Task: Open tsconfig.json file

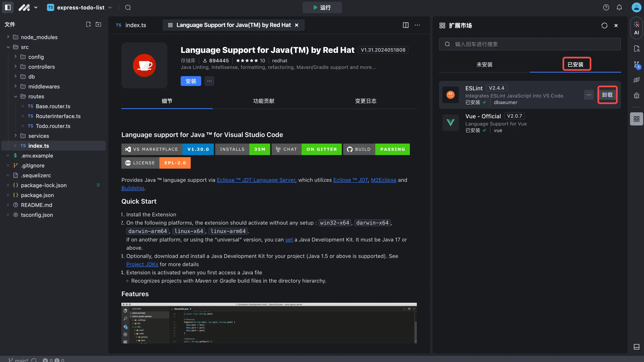Action: pyautogui.click(x=37, y=215)
